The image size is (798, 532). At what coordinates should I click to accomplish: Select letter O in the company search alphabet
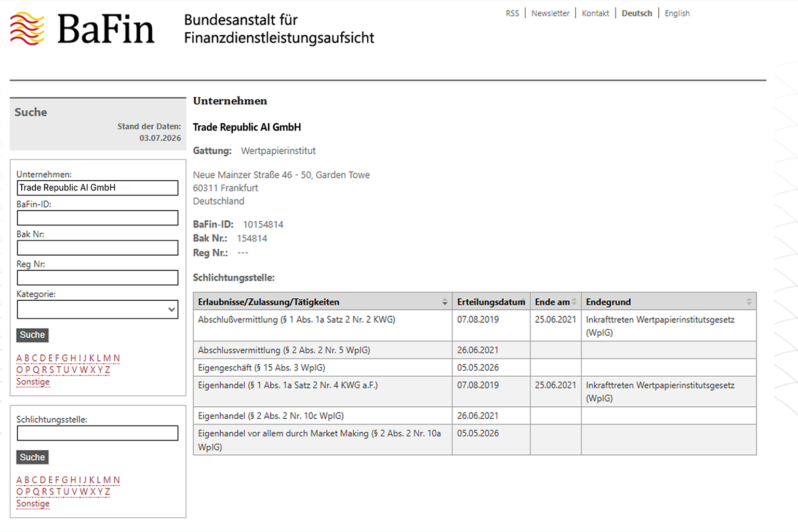pyautogui.click(x=20, y=370)
